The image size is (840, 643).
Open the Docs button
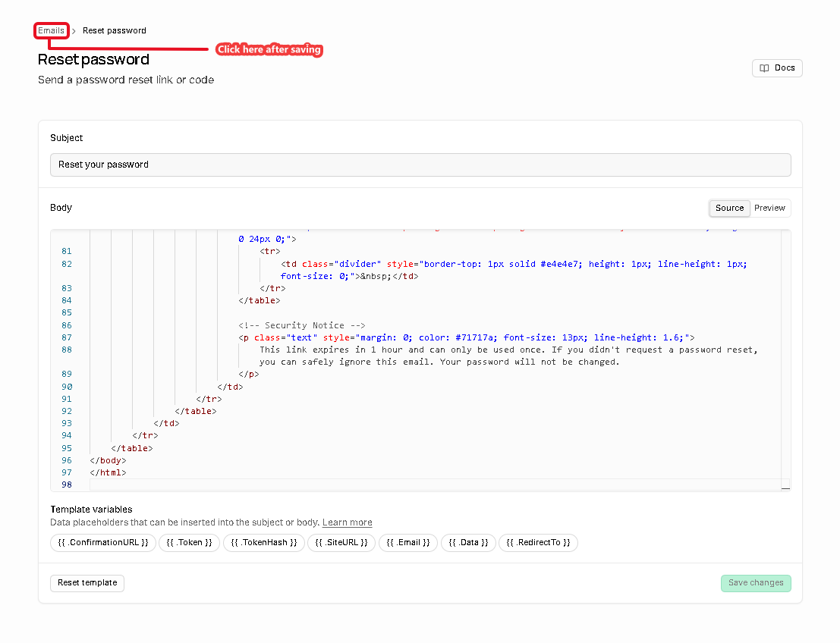(x=777, y=68)
